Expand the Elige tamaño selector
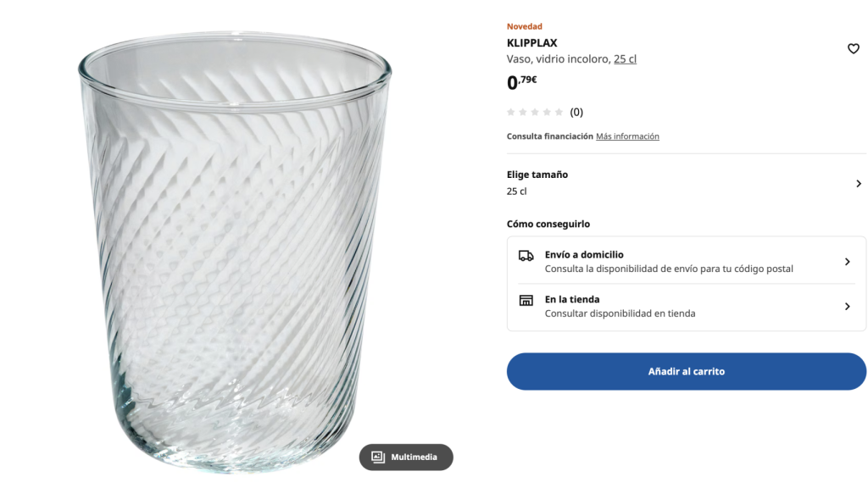Viewport: 868px width, 488px height. (858, 183)
